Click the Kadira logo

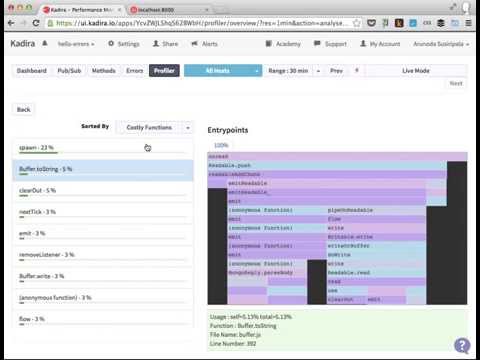[23, 43]
